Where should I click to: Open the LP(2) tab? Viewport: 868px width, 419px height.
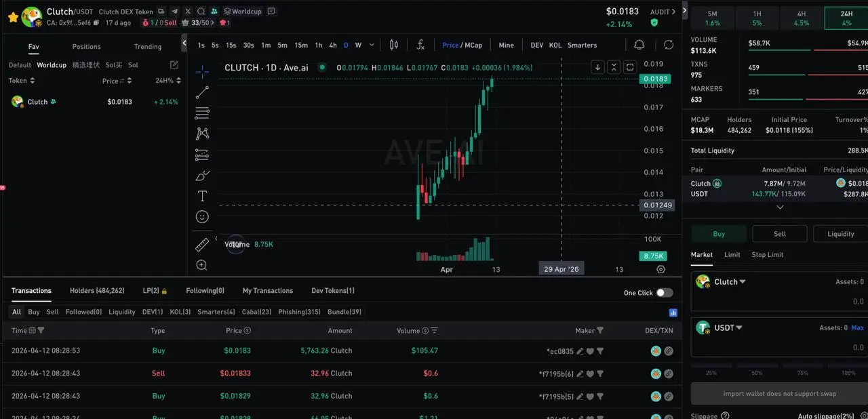tap(155, 291)
